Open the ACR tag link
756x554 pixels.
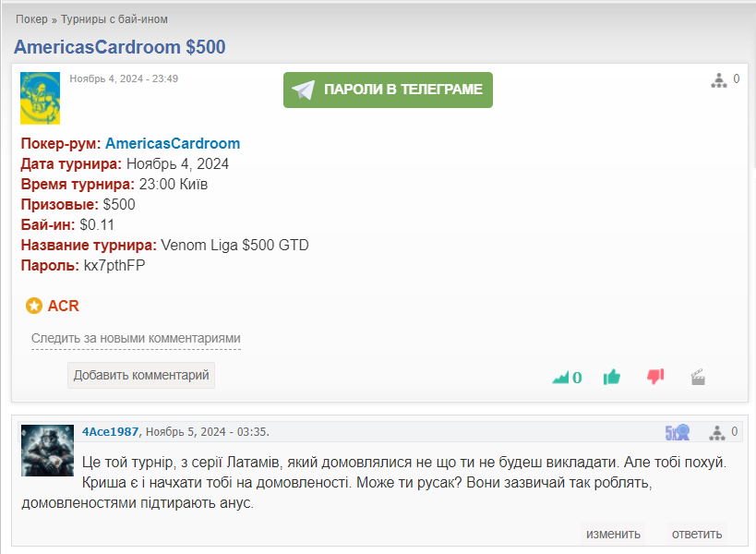[63, 306]
